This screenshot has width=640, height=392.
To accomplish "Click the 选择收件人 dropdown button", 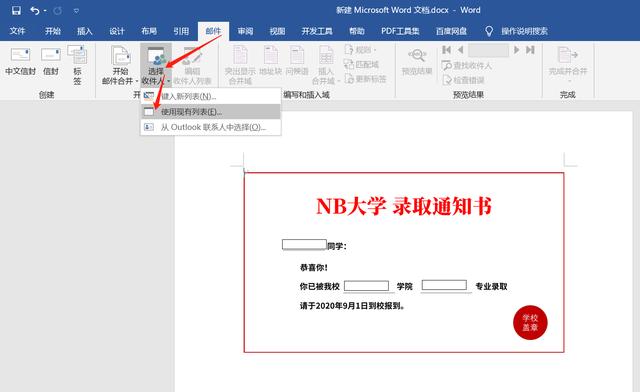I will [156, 65].
